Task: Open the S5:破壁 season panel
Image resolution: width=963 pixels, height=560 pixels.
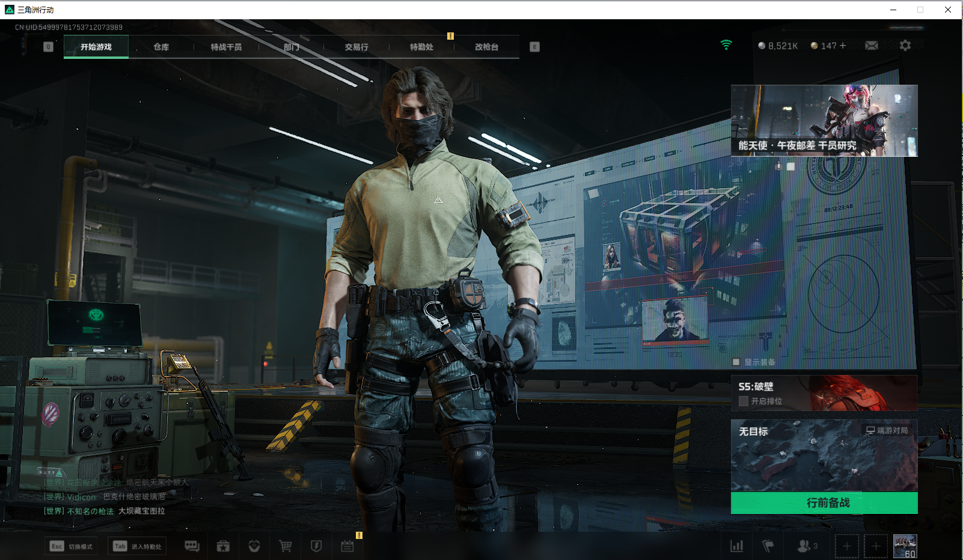Action: pos(824,393)
